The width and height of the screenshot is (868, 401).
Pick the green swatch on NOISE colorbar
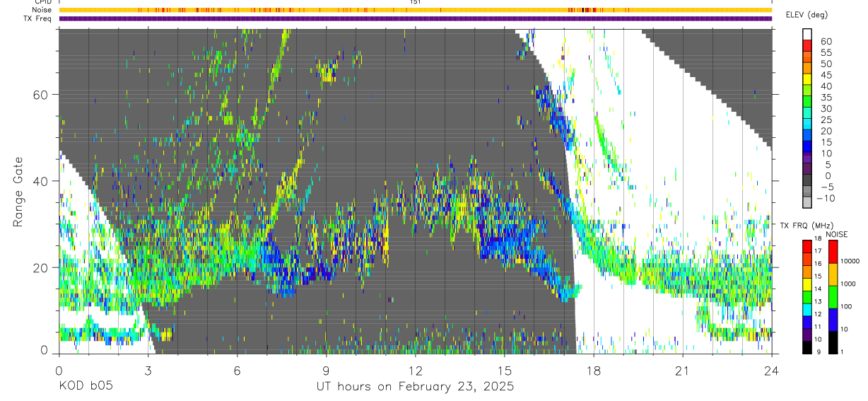[x=832, y=297]
